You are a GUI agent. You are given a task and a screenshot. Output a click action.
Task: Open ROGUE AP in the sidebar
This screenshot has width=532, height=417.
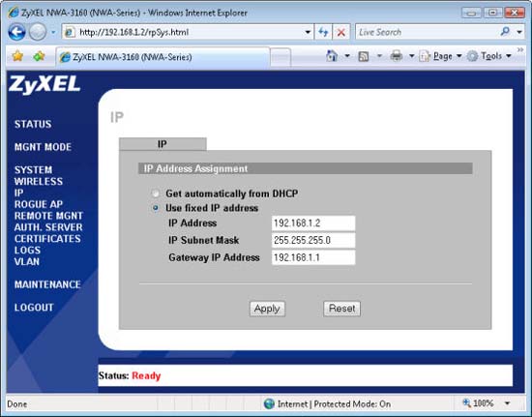click(39, 204)
